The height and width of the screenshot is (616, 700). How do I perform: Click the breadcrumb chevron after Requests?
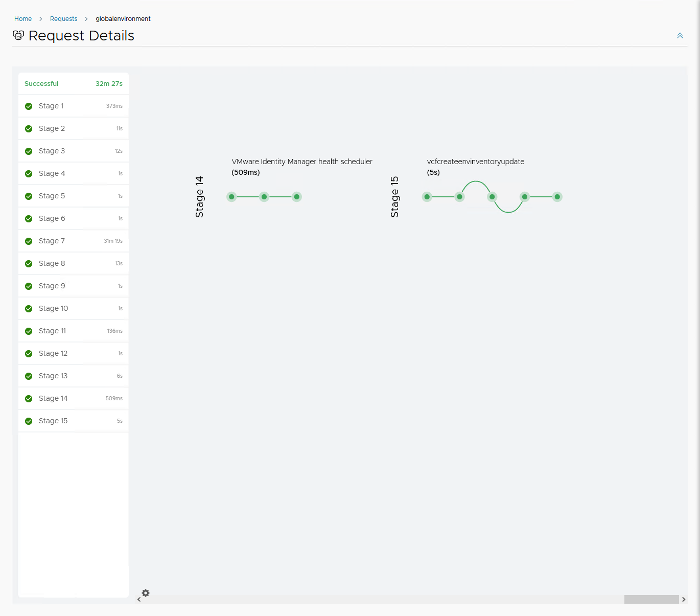pyautogui.click(x=86, y=19)
